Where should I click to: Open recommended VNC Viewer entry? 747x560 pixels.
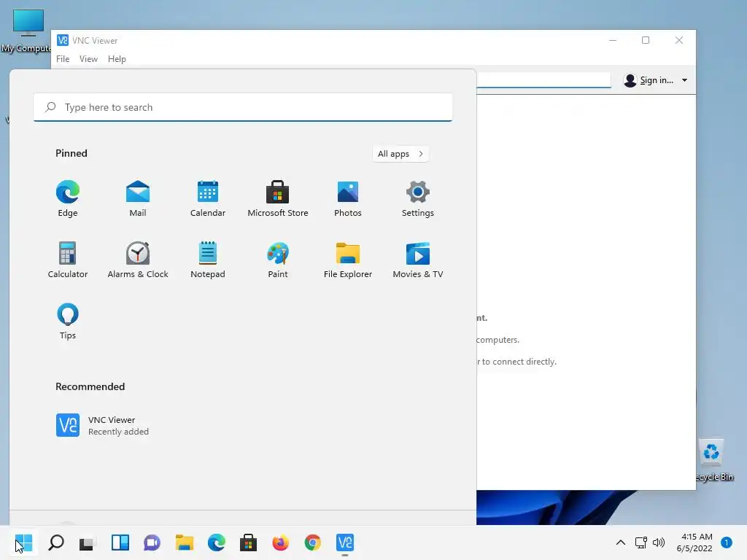[x=102, y=425]
